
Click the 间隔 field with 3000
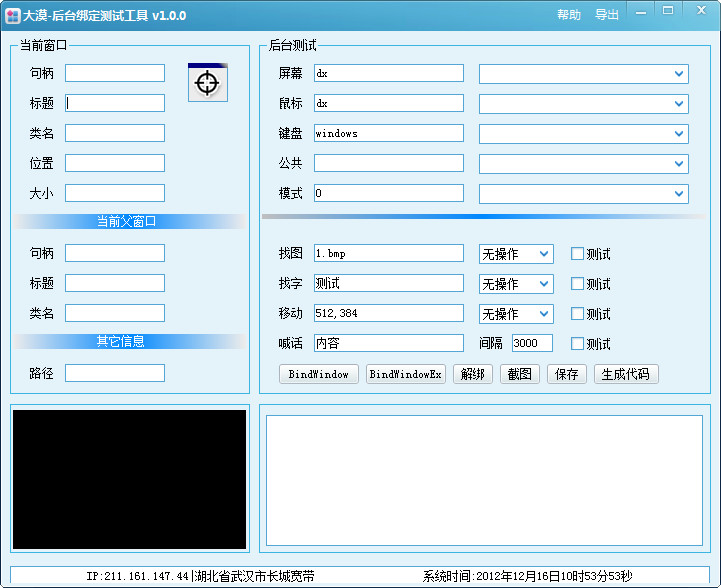532,343
